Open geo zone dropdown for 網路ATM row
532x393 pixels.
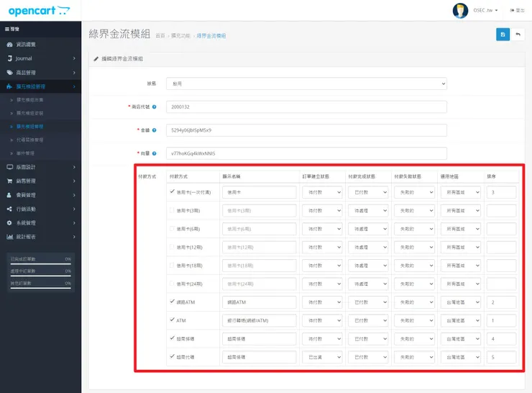tap(461, 302)
